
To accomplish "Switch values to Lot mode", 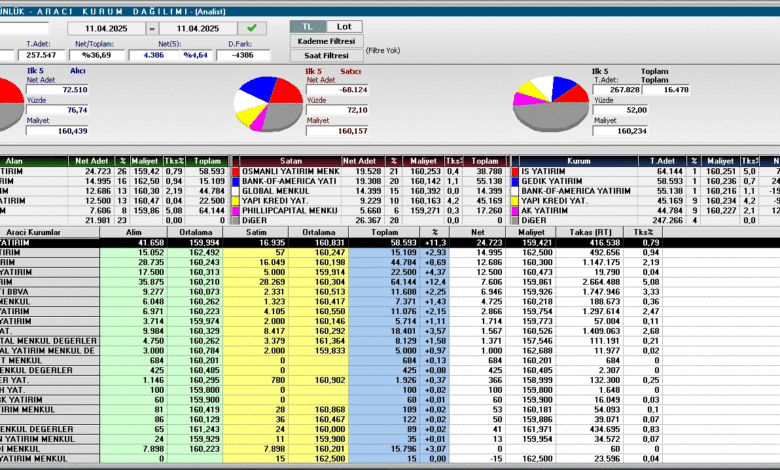I will click(344, 26).
